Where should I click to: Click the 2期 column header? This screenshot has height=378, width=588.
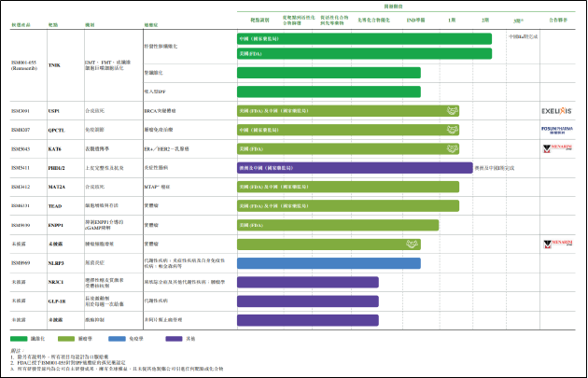(x=485, y=19)
